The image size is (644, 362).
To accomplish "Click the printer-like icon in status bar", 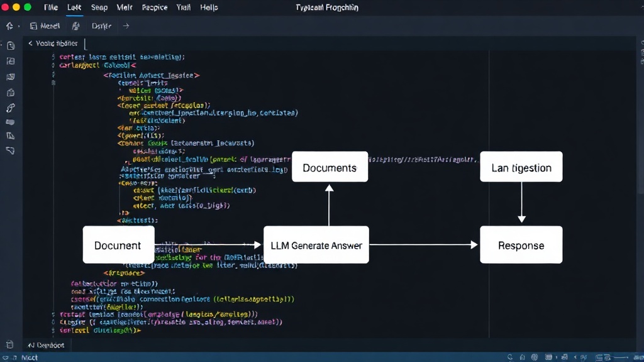I will coord(564,357).
